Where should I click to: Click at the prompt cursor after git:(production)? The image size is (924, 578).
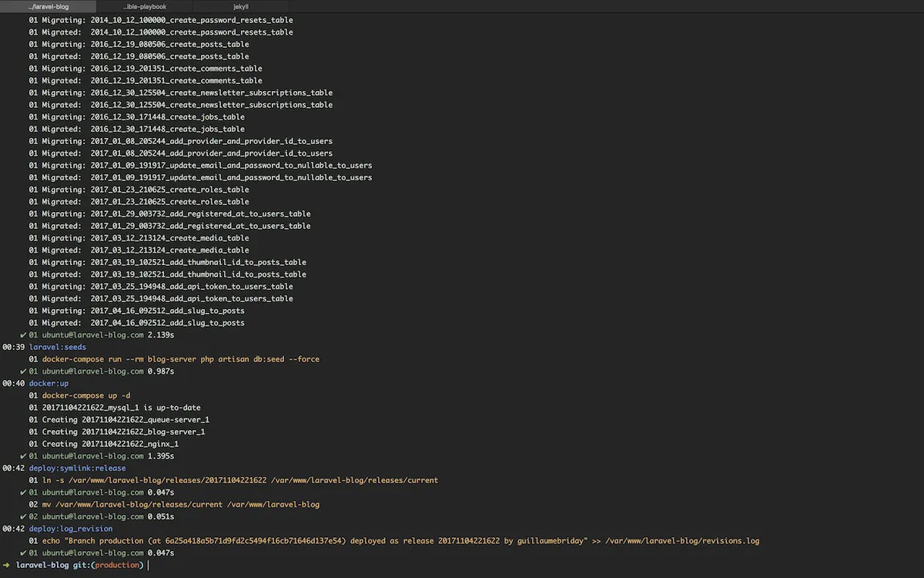tap(148, 565)
